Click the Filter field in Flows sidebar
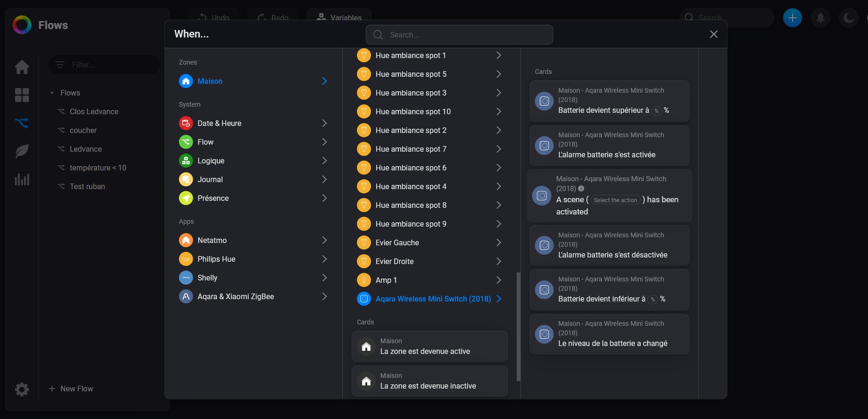Image resolution: width=868 pixels, height=419 pixels. (104, 65)
